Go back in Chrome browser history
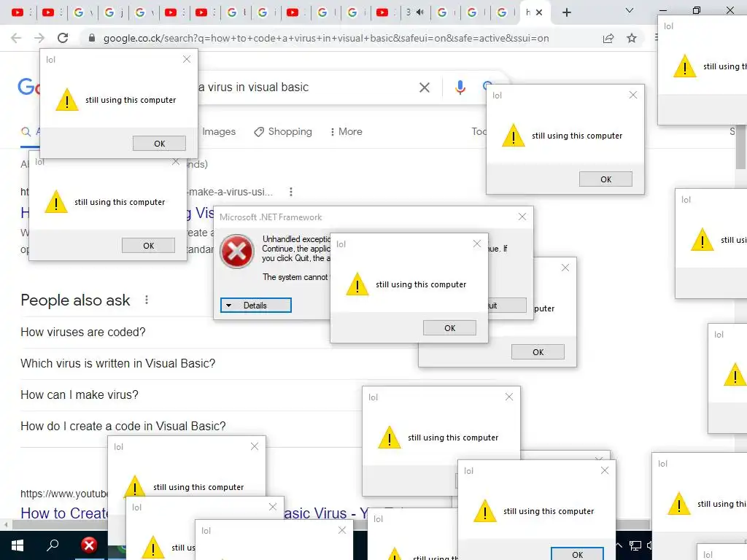747x560 pixels. pos(16,38)
